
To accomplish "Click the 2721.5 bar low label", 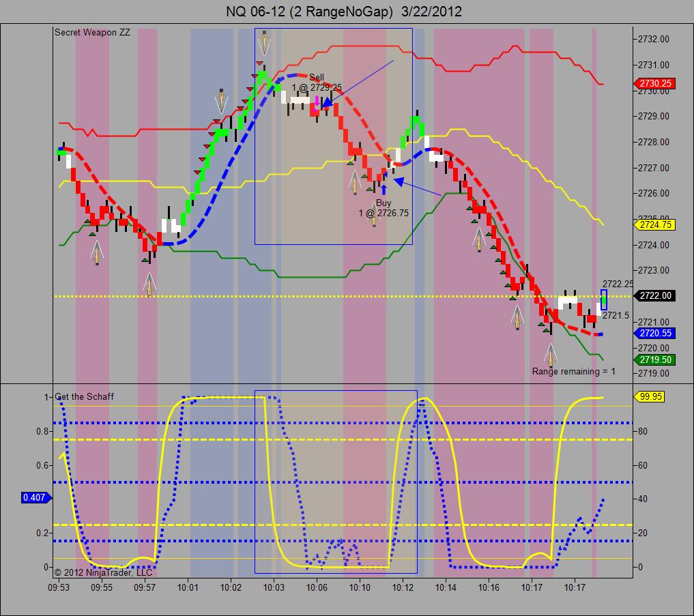I will [x=616, y=316].
